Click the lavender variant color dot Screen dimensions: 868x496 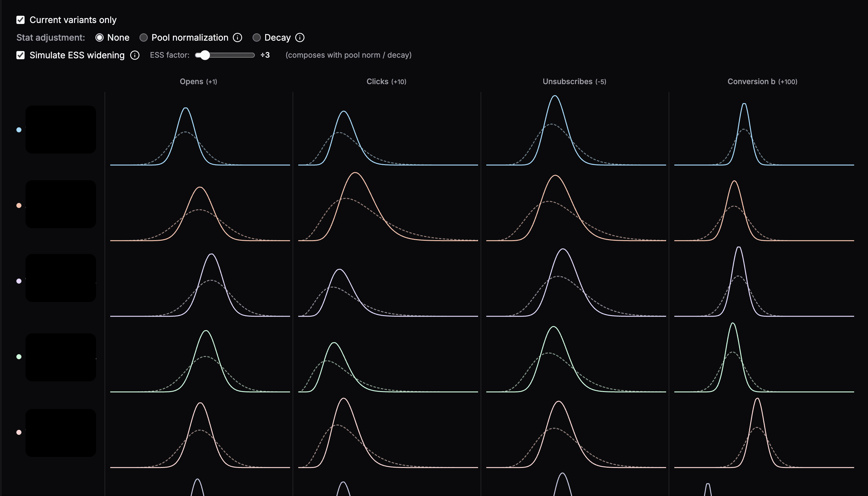pyautogui.click(x=19, y=281)
